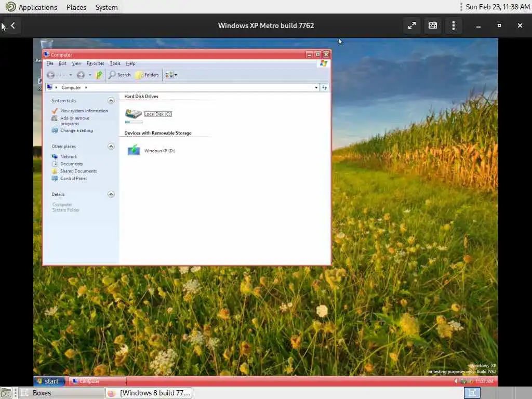Click Devices with Removable Storage group header
Image resolution: width=532 pixels, height=399 pixels.
click(x=158, y=133)
